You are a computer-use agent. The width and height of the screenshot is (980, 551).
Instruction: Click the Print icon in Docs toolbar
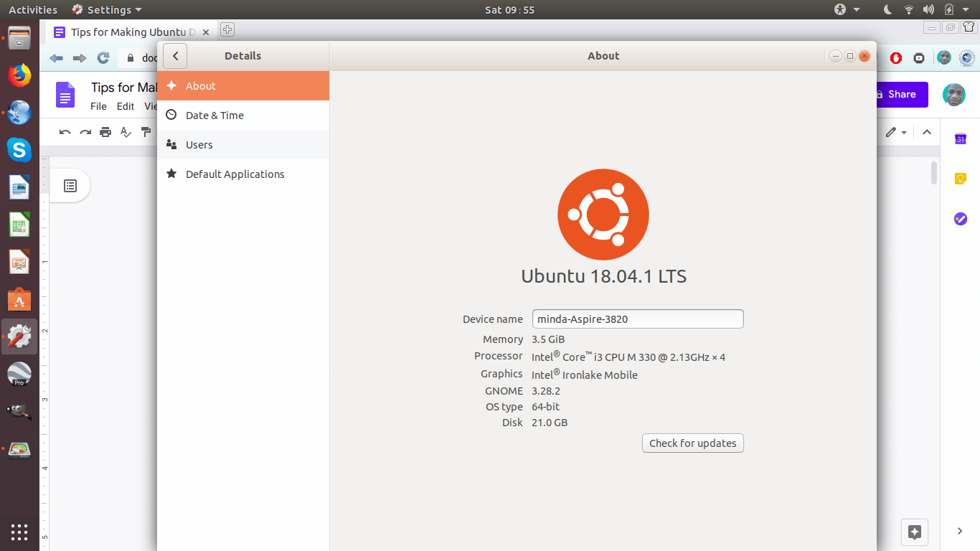(105, 132)
